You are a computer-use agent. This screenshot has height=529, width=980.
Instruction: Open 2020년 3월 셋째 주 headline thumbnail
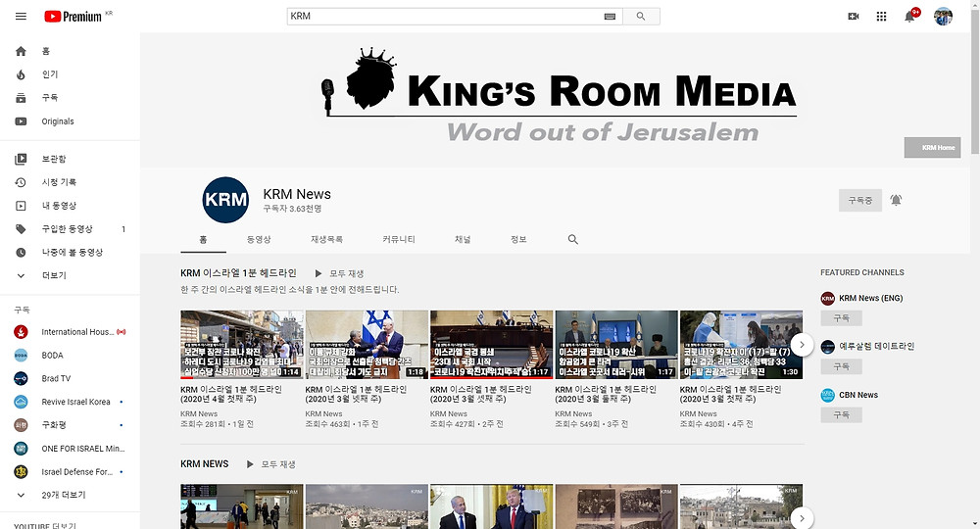(x=491, y=345)
